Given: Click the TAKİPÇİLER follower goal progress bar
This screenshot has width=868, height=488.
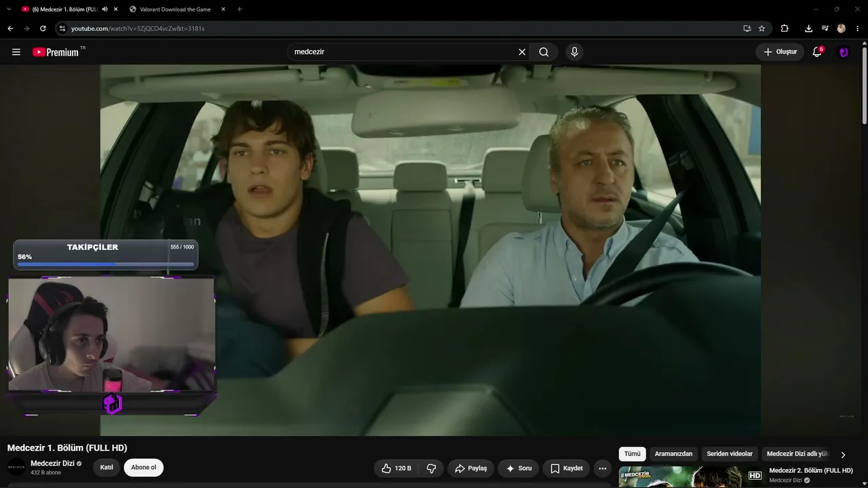Looking at the screenshot, I should pos(106,264).
